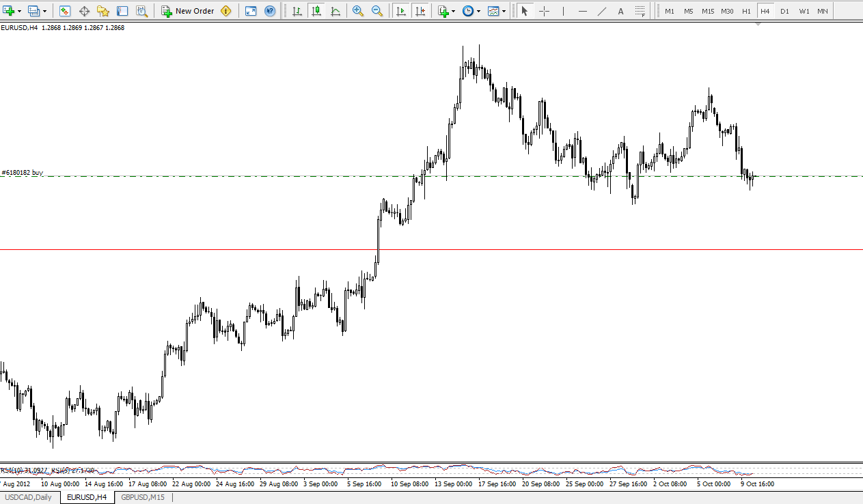Image resolution: width=863 pixels, height=504 pixels.
Task: Click the 22 Aug 00:00 time label
Action: 191,484
